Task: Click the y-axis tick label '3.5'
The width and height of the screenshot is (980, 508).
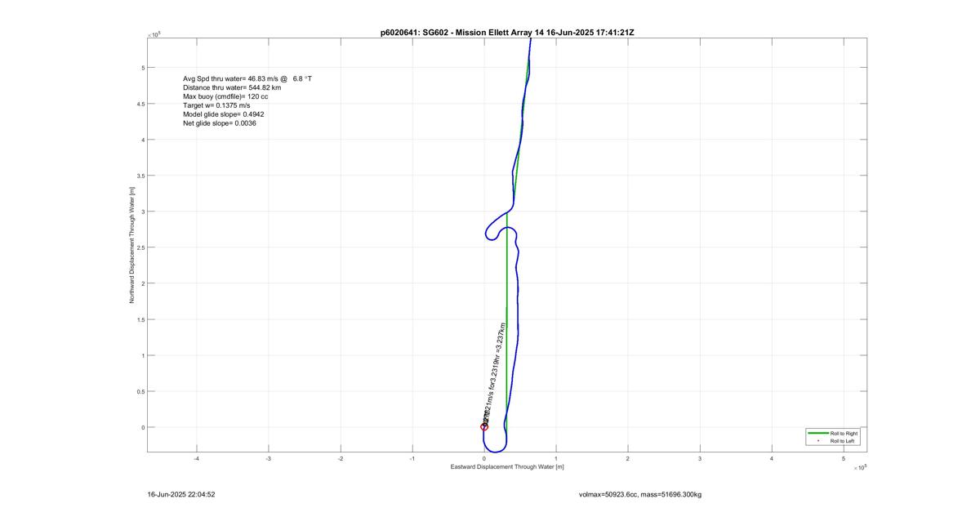Action: click(x=140, y=176)
